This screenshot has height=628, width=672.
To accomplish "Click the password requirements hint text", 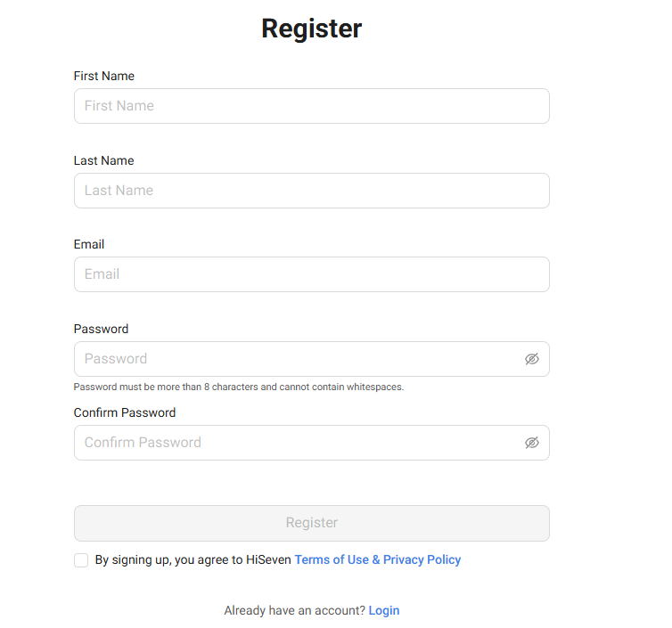I will point(239,387).
